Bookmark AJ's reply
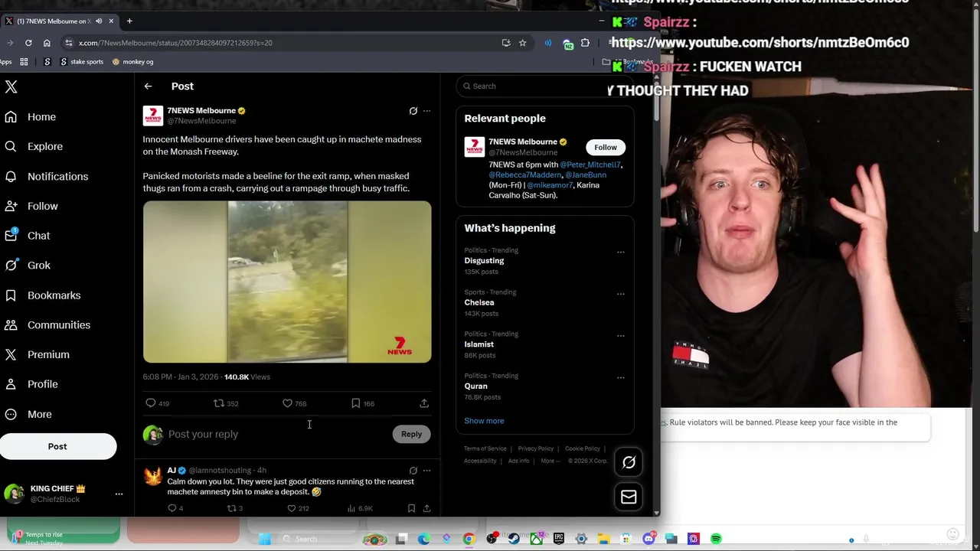 pos(411,508)
